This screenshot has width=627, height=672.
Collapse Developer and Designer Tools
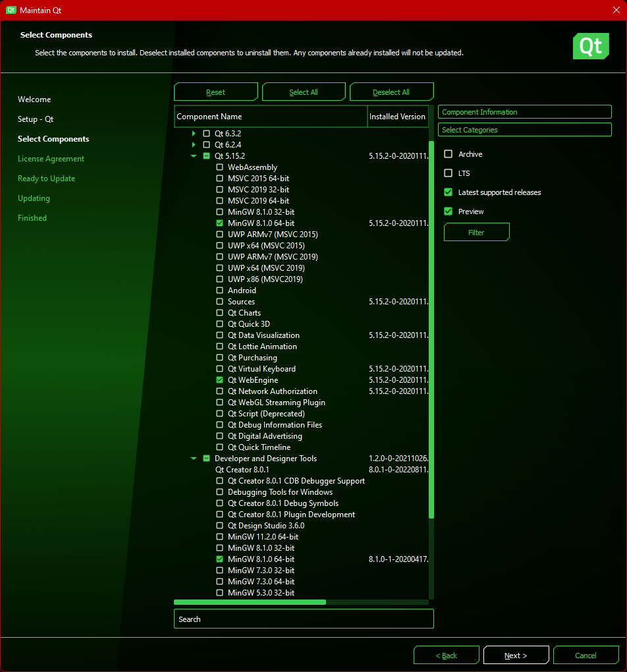(x=194, y=458)
